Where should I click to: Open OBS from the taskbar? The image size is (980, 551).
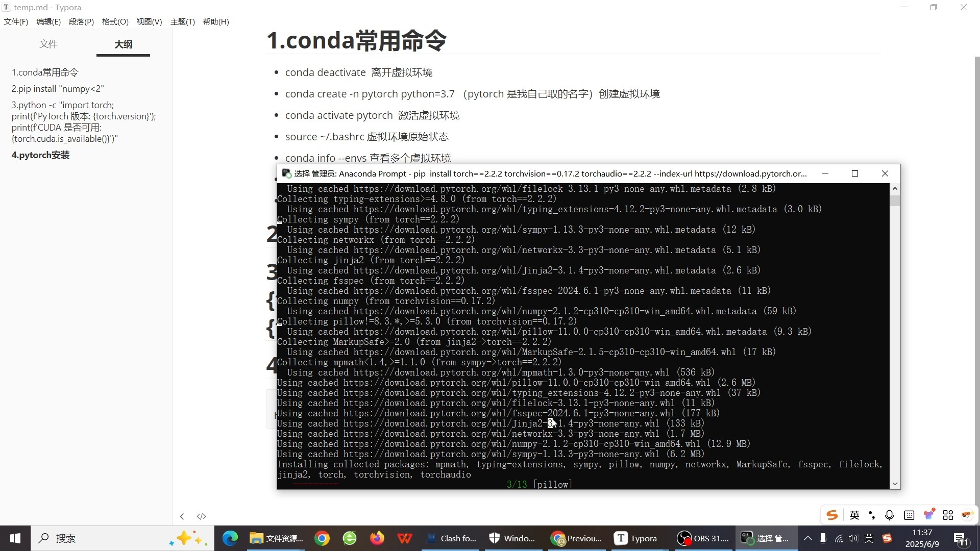(703, 539)
